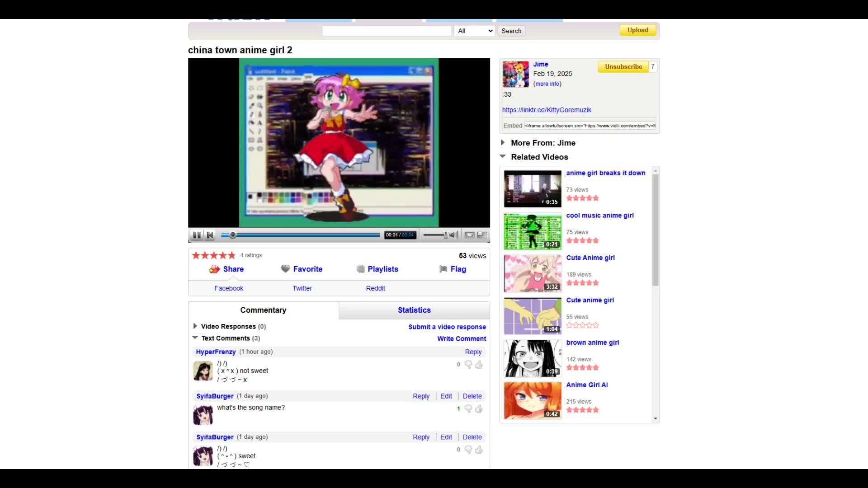The image size is (868, 488).
Task: Mute audio via the speaker icon
Action: tap(454, 235)
